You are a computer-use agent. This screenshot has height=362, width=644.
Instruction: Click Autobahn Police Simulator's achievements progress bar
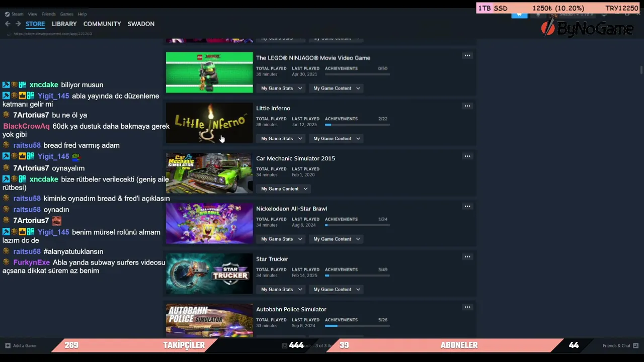pos(357,326)
